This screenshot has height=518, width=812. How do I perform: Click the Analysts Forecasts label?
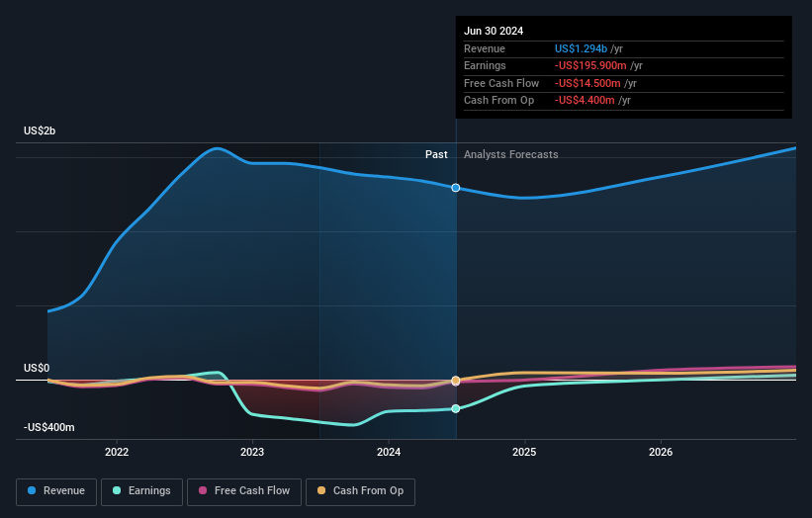click(510, 154)
